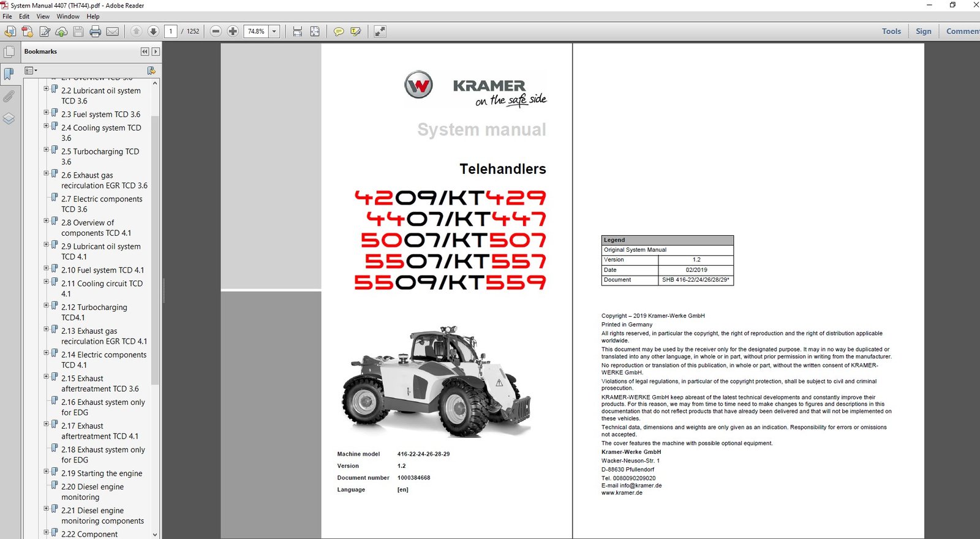Click the zoom out minus button
The width and height of the screenshot is (980, 539).
[x=216, y=31]
